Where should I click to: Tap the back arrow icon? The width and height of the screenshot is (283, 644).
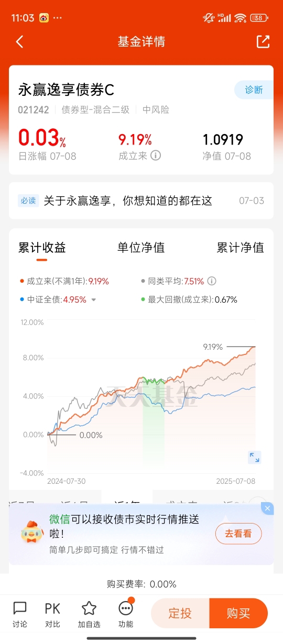tap(20, 42)
